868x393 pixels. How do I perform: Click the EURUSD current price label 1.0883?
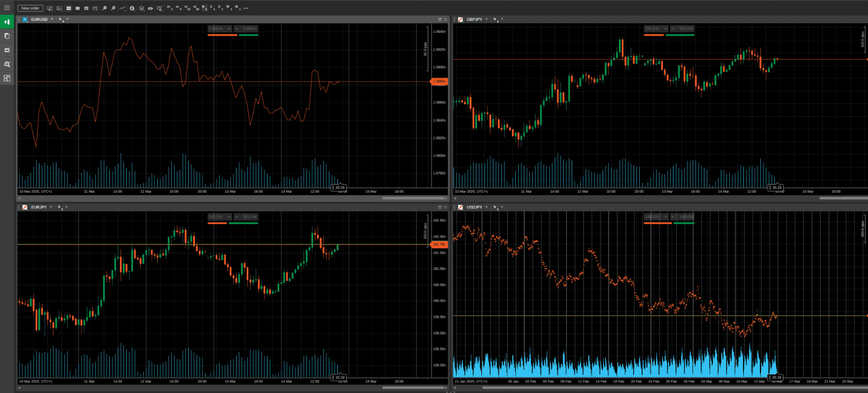coord(439,81)
